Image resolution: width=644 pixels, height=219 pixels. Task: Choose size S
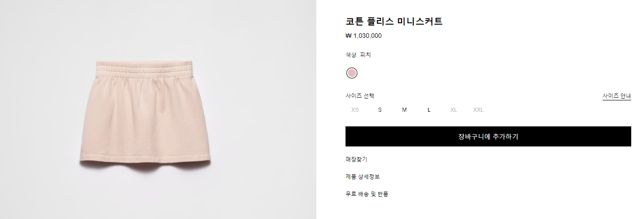coord(380,110)
